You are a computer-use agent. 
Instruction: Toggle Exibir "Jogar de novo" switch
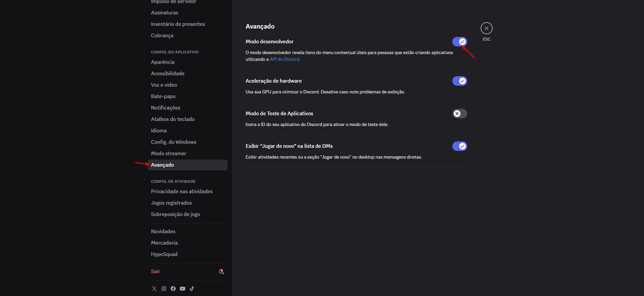460,146
